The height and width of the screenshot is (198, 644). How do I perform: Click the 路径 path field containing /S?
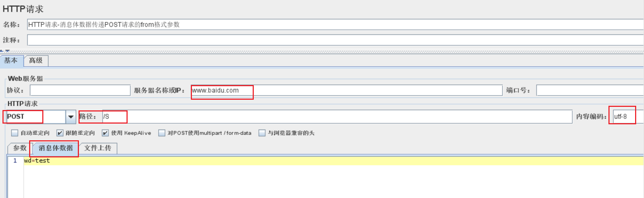point(337,116)
